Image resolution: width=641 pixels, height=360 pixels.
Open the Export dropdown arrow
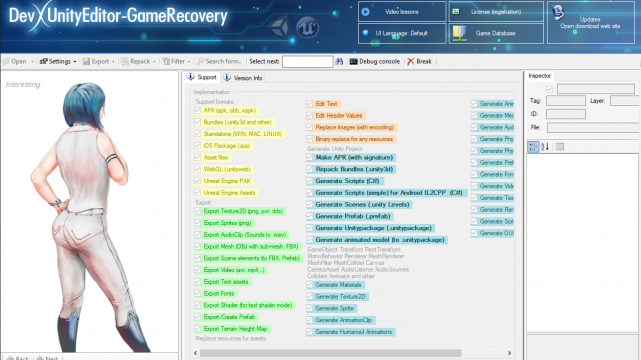[x=113, y=62]
